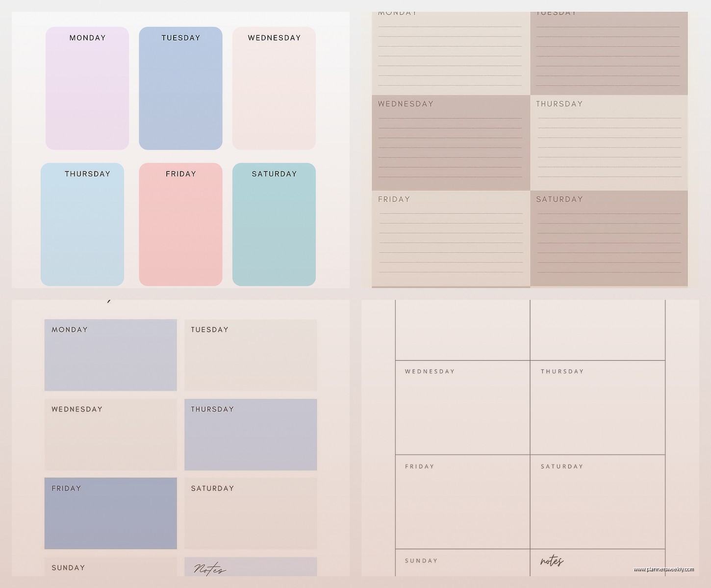Select the Saturday block in top-right planner
This screenshot has height=588, width=711.
click(608, 240)
